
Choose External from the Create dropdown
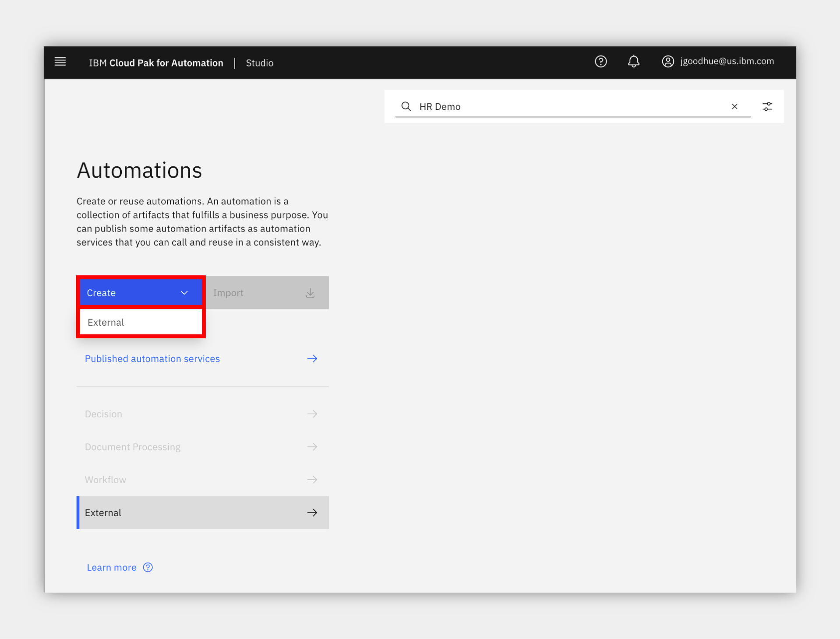[x=141, y=322]
